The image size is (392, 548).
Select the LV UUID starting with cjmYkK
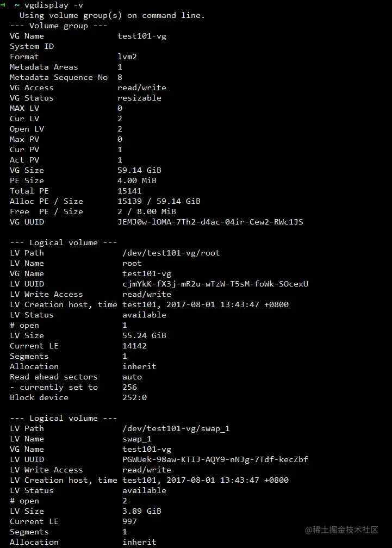point(215,284)
